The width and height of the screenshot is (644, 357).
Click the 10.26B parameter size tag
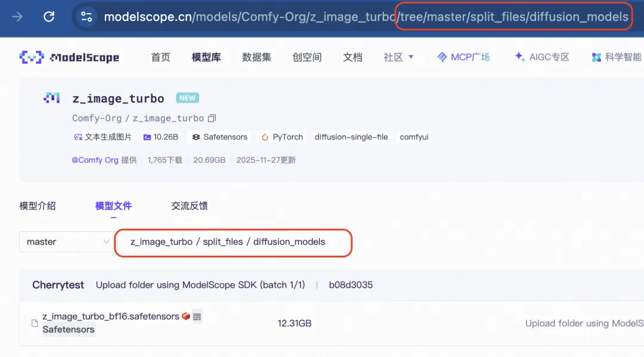pyautogui.click(x=160, y=137)
